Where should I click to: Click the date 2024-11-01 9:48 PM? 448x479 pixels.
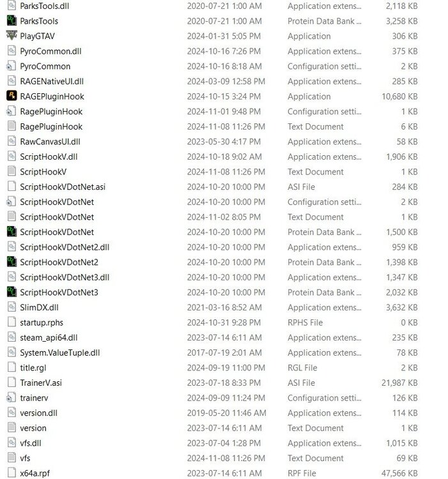[x=224, y=112]
